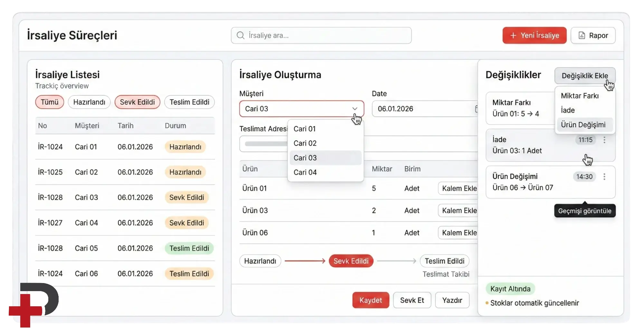Open three-dot menu on İade entry
The width and height of the screenshot is (644, 334).
[x=604, y=140]
